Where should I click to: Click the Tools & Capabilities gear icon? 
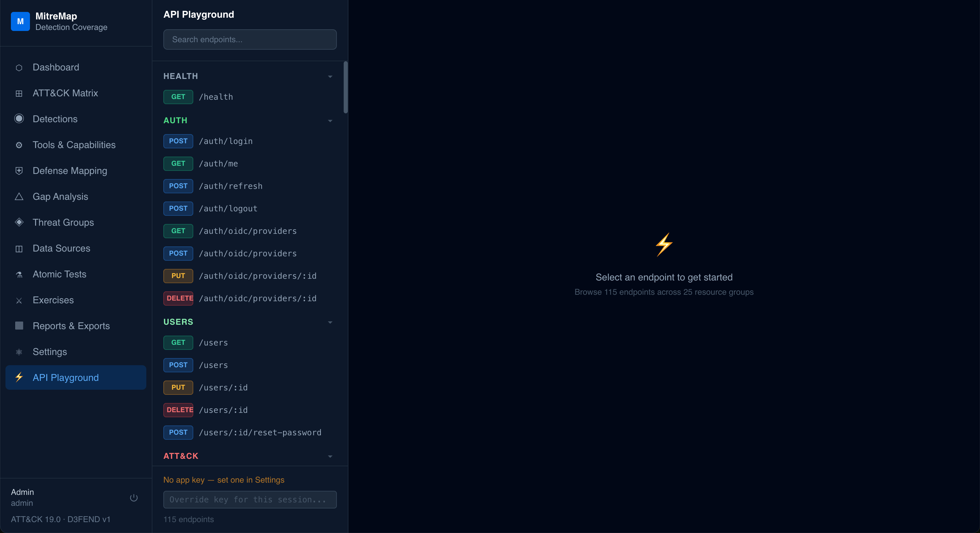19,145
